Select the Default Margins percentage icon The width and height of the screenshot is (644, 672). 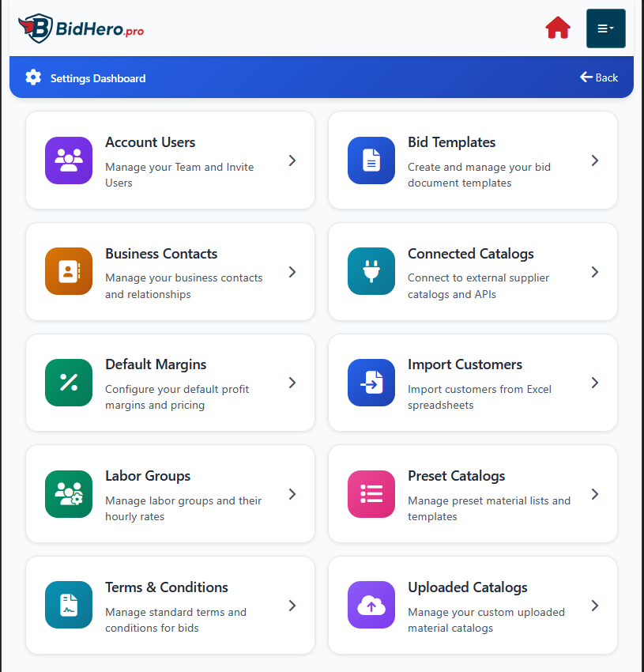pos(68,383)
